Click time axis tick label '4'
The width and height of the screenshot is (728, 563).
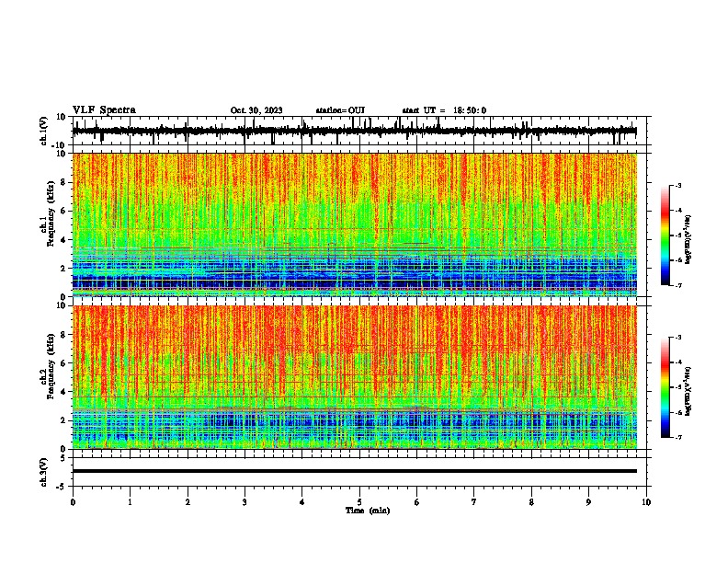[302, 502]
